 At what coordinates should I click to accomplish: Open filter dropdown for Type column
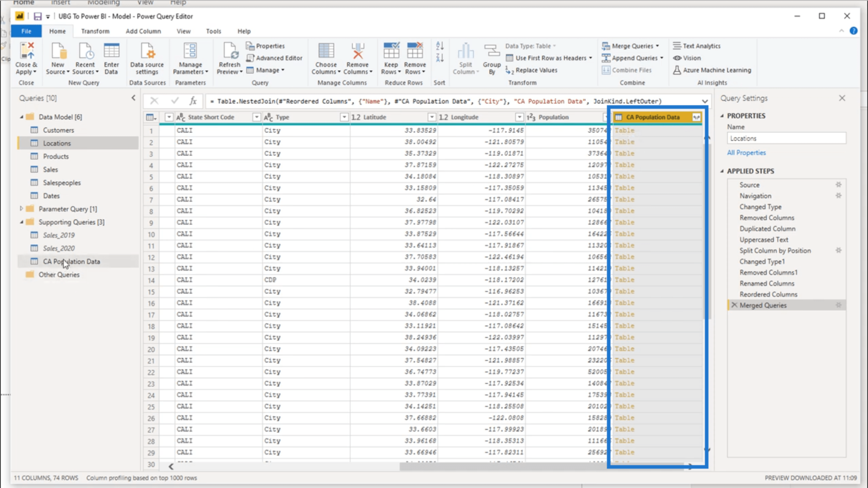[x=344, y=117]
